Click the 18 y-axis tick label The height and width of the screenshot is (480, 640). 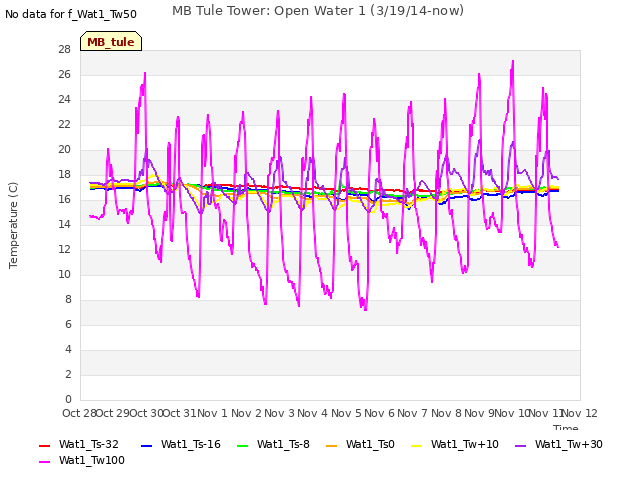tap(64, 174)
